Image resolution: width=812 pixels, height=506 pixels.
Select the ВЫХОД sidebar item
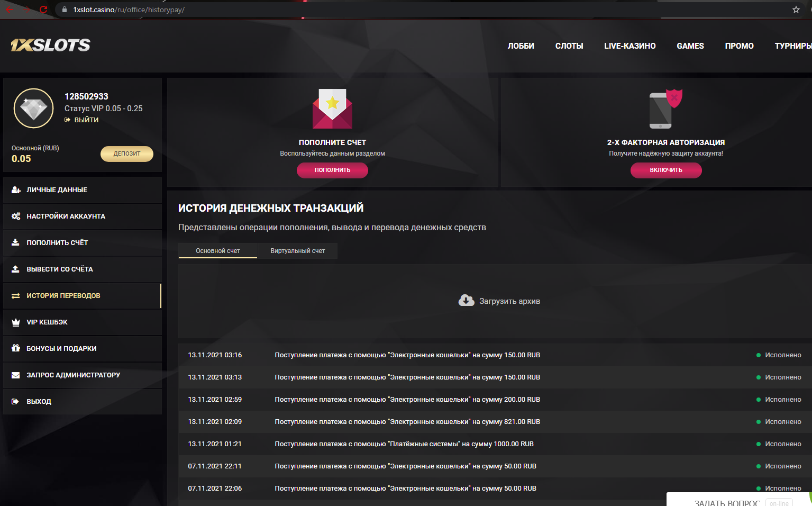[83, 402]
